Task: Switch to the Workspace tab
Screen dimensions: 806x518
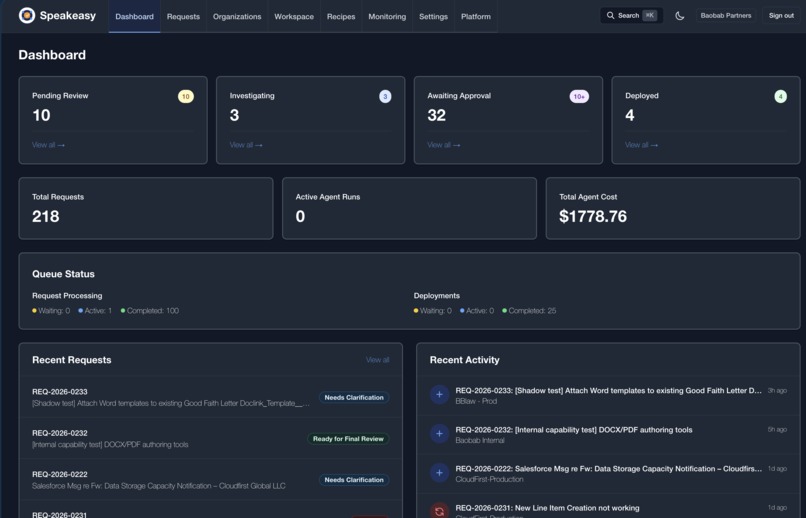Action: 294,16
